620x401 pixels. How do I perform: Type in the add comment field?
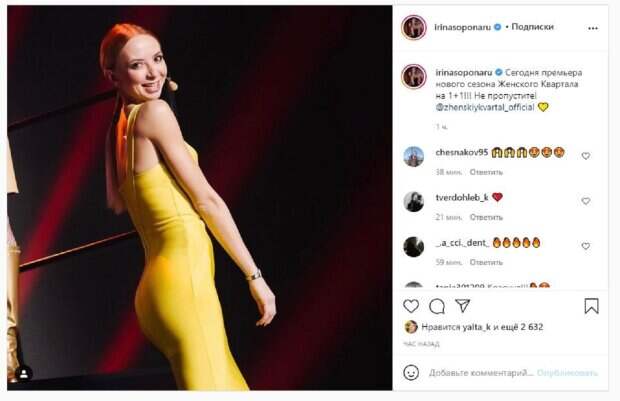coord(480,372)
